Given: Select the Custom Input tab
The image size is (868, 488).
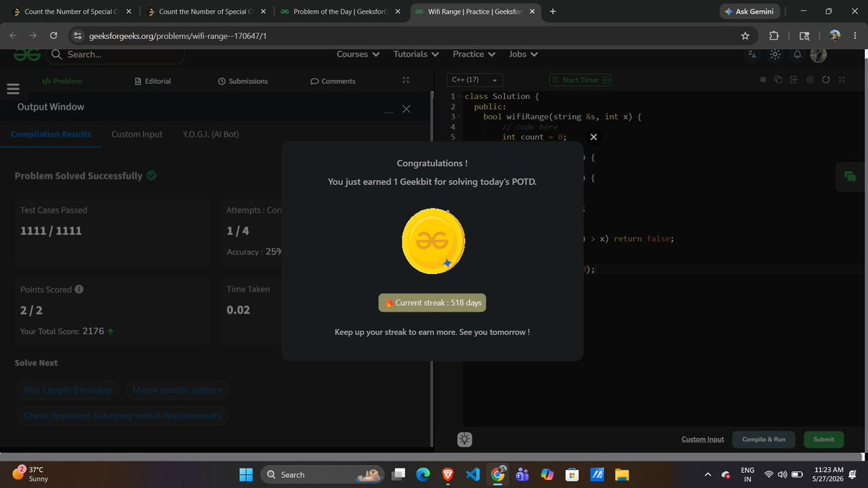Looking at the screenshot, I should pos(137,134).
